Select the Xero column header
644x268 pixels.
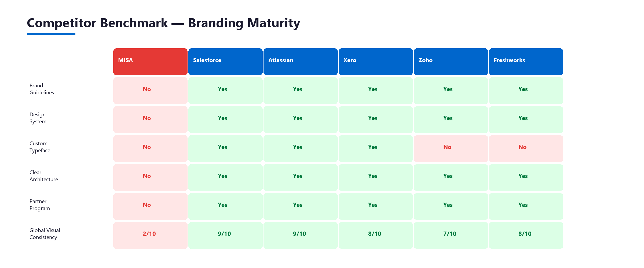(376, 62)
